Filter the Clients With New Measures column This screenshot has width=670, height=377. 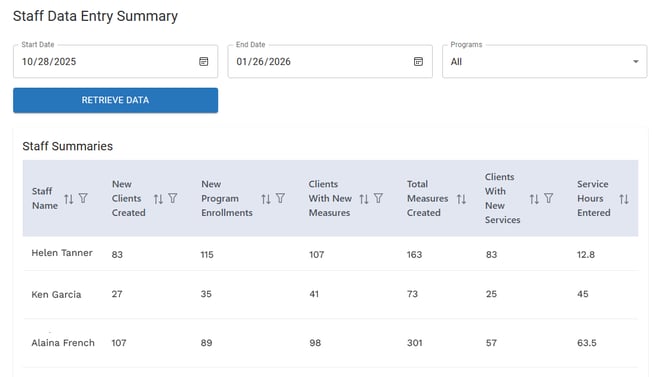point(378,198)
